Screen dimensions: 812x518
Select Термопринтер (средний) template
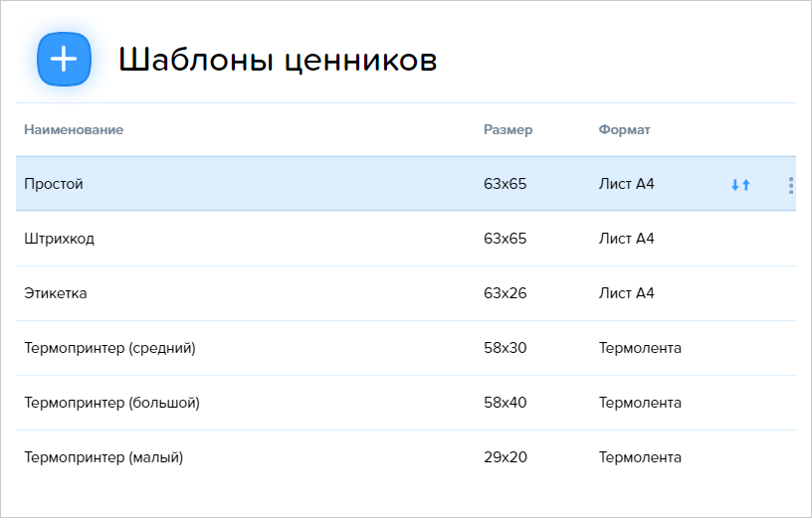[x=406, y=348]
